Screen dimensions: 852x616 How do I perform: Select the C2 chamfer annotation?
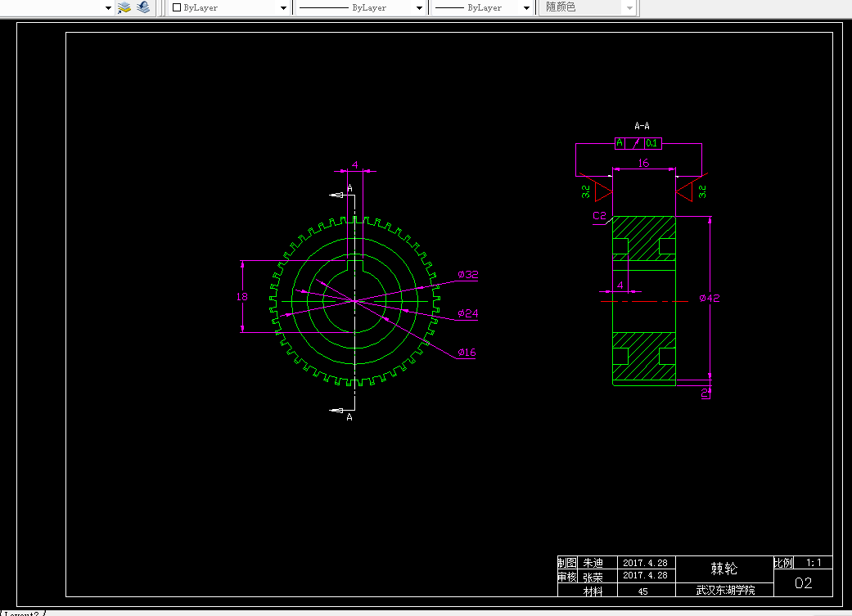[x=599, y=216]
